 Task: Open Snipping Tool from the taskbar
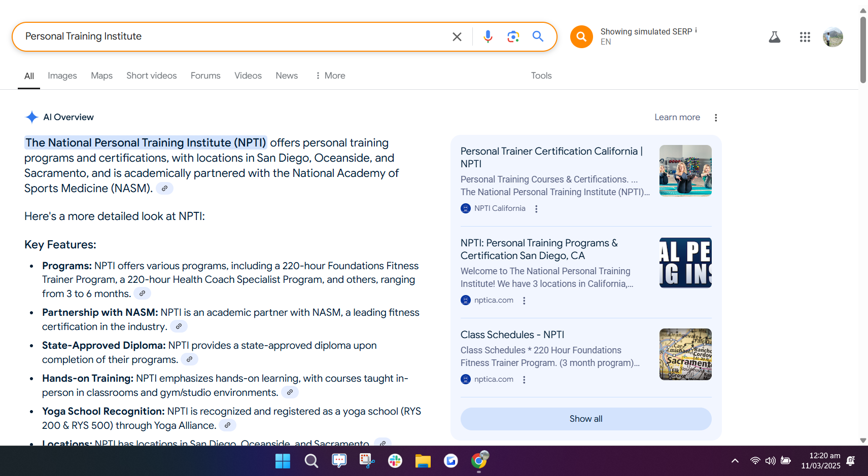point(367,461)
